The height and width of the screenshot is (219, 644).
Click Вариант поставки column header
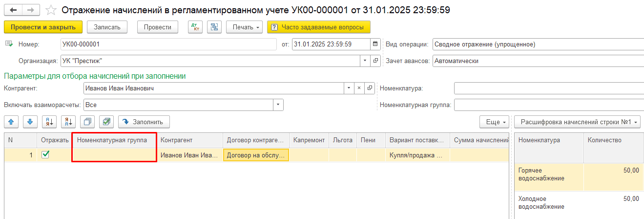(x=417, y=140)
